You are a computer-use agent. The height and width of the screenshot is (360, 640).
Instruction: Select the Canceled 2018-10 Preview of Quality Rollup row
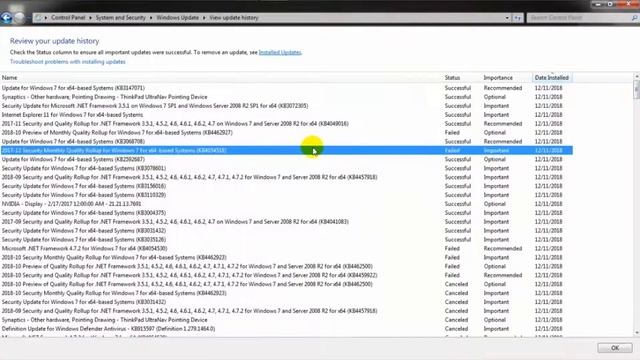pos(287,284)
